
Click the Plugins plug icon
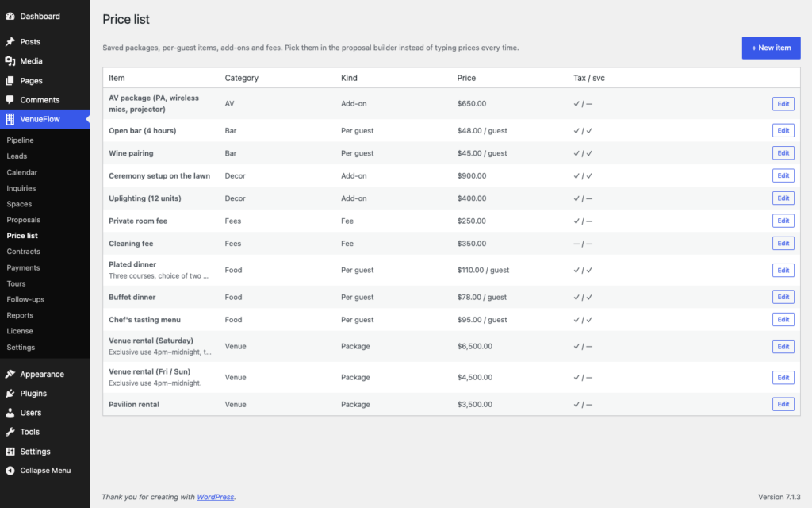click(x=10, y=393)
